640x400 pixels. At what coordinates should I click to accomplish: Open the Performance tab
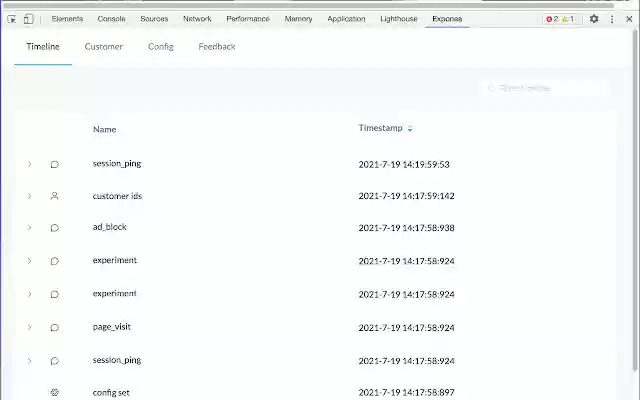[248, 19]
